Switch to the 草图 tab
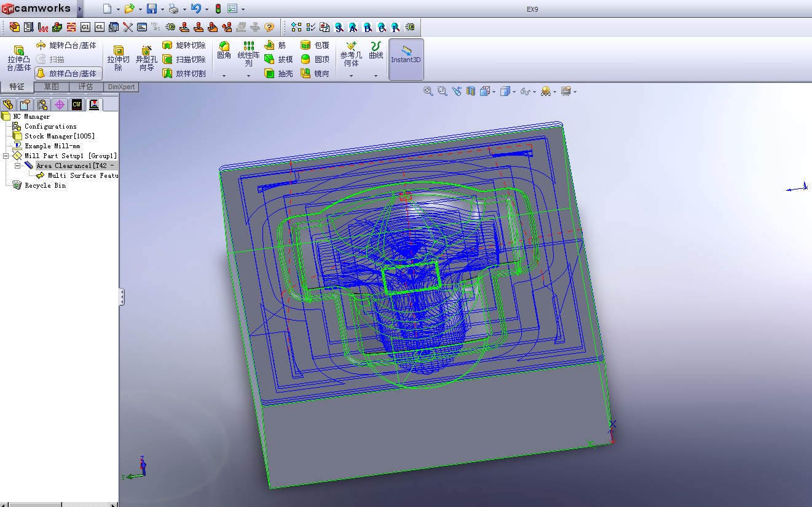The height and width of the screenshot is (507, 812). click(52, 87)
